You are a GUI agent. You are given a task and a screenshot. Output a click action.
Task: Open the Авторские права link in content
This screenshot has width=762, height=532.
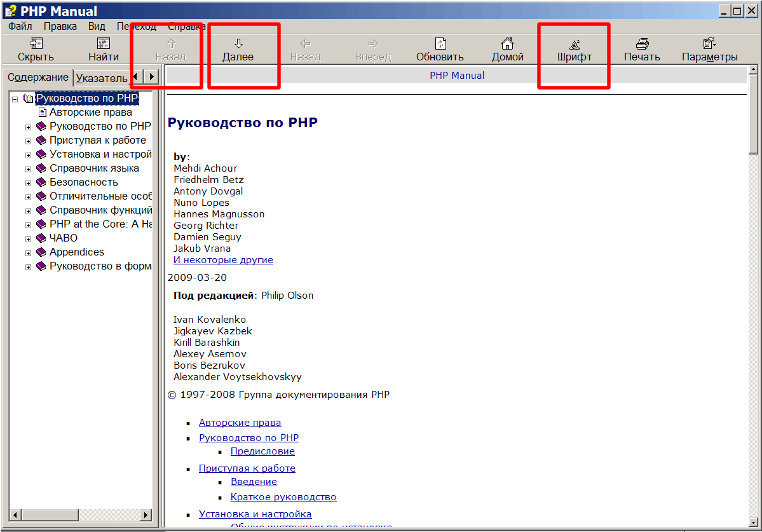[240, 423]
